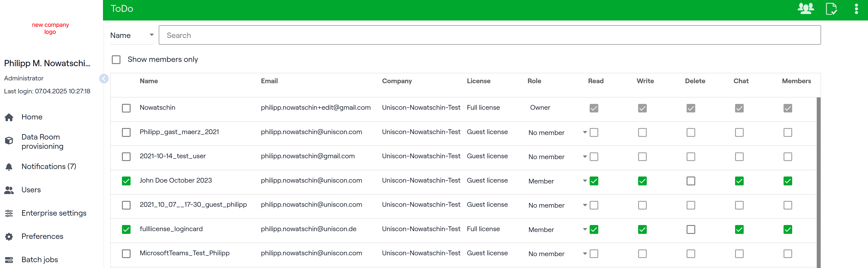Collapse the sidebar with the chevron button
Image resolution: width=868 pixels, height=268 pixels.
[104, 78]
